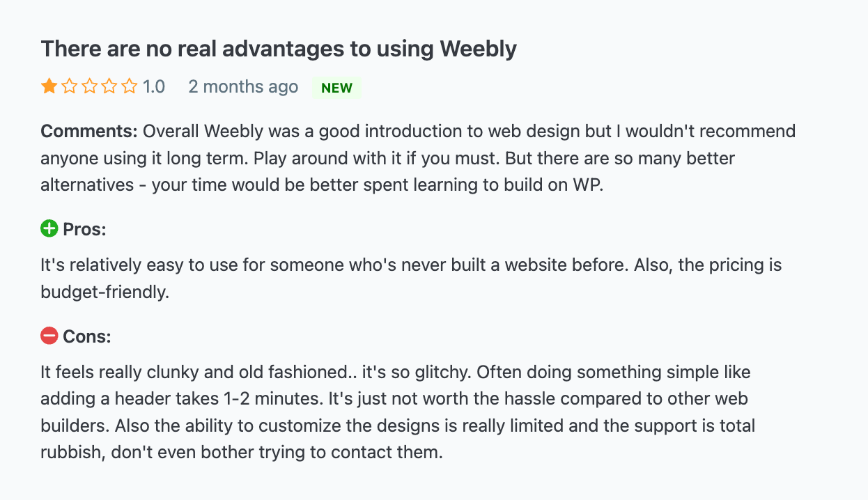Click the first filled orange star

49,87
